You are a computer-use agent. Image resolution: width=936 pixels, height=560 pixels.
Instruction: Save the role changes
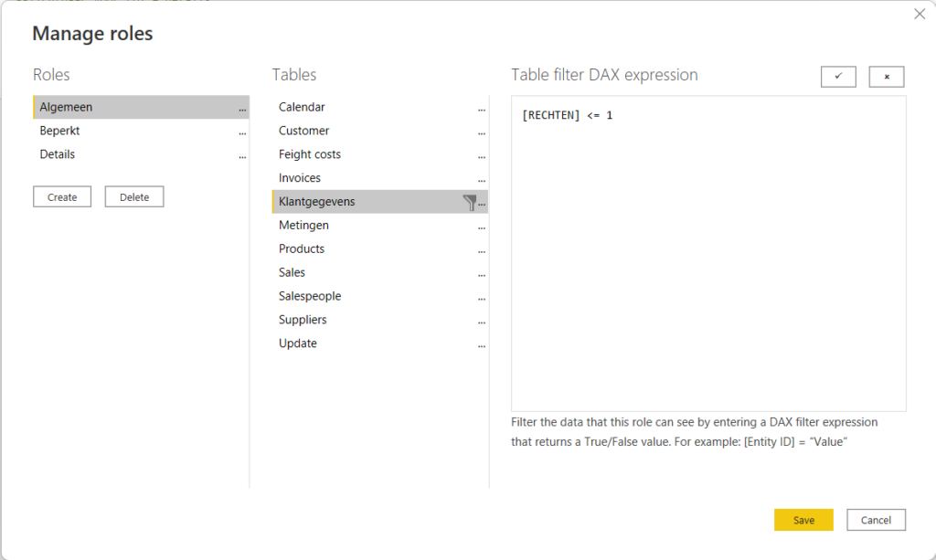coord(803,520)
